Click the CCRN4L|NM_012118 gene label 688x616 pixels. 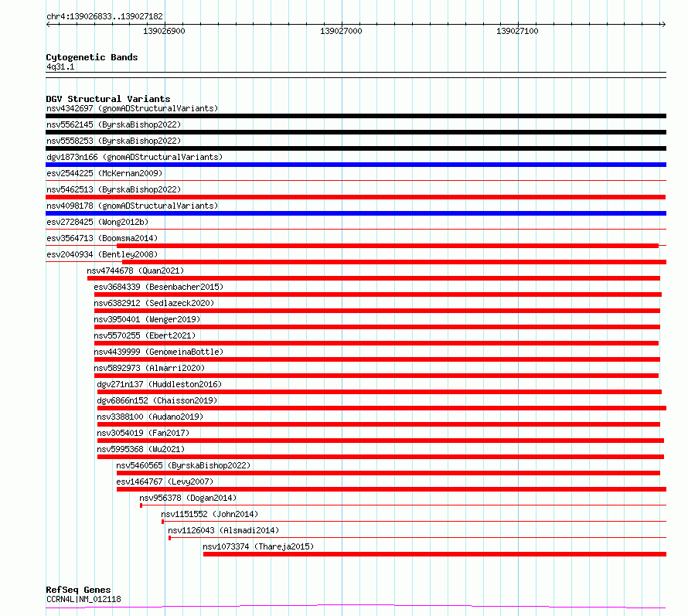(x=83, y=599)
